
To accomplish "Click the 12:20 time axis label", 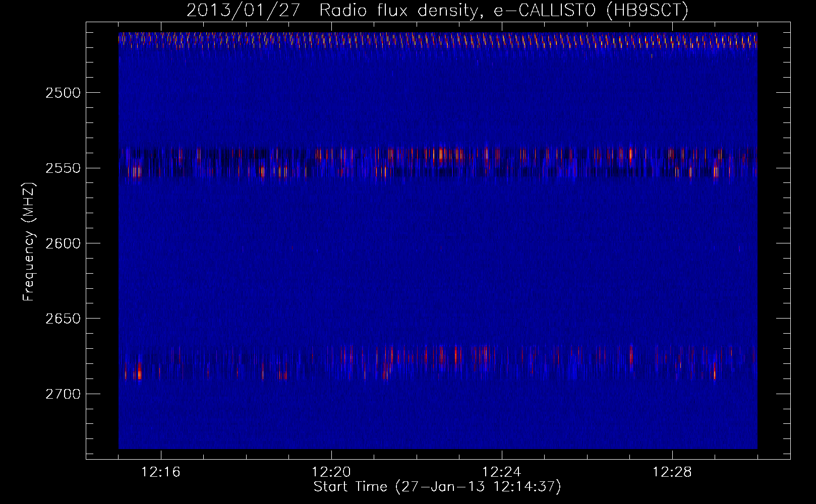I will (331, 472).
